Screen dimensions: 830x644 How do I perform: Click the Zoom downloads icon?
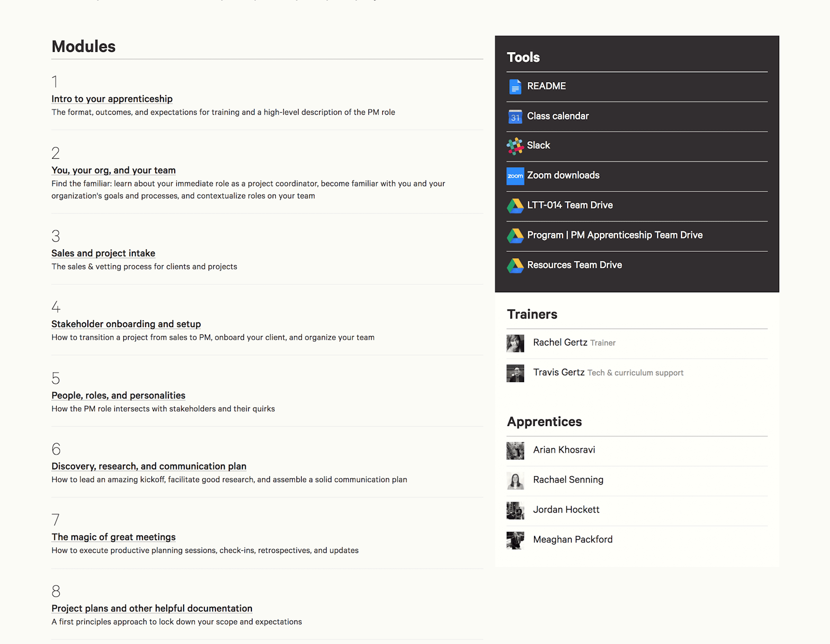coord(515,176)
